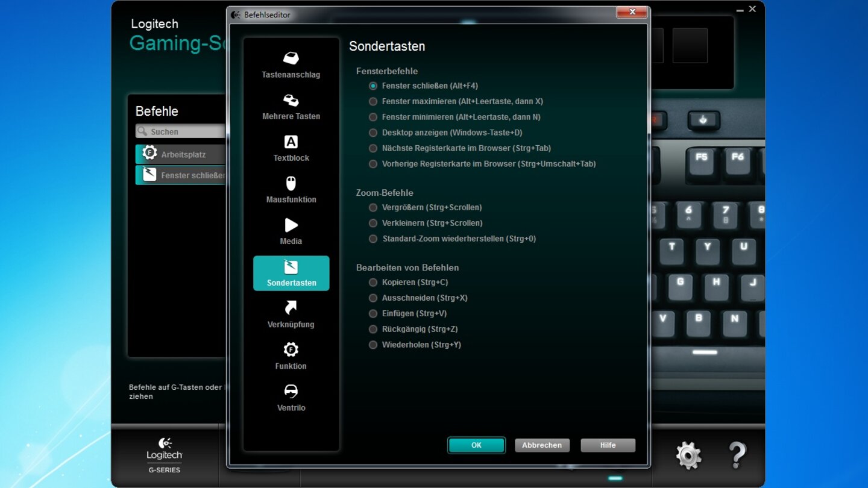Screen dimensions: 868x488
Task: Click the N key on keyboard image
Action: (735, 324)
